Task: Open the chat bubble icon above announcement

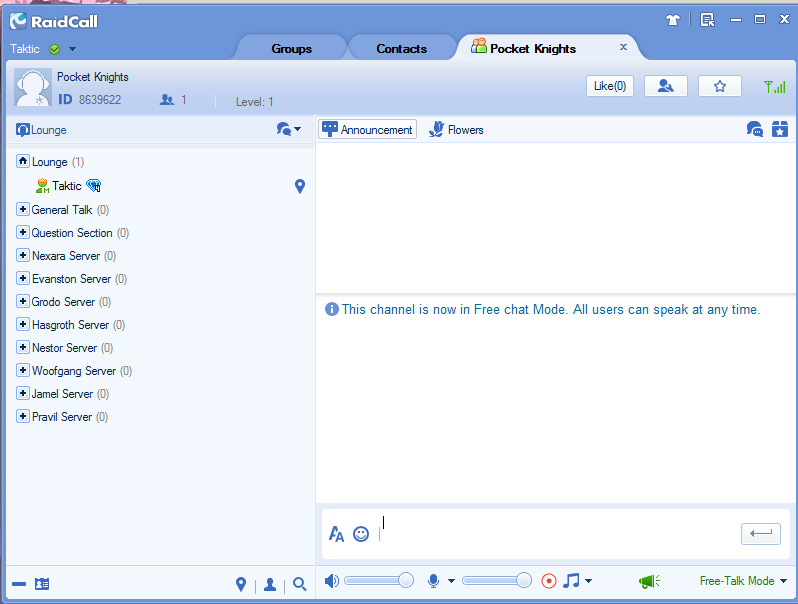Action: point(755,129)
